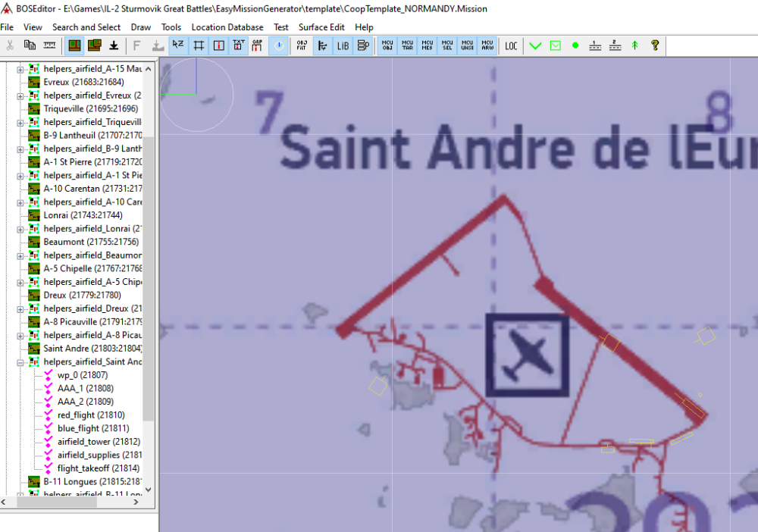Viewport: 758px width, 532px height.
Task: Toggle MCU TAR target links display
Action: (x=408, y=45)
